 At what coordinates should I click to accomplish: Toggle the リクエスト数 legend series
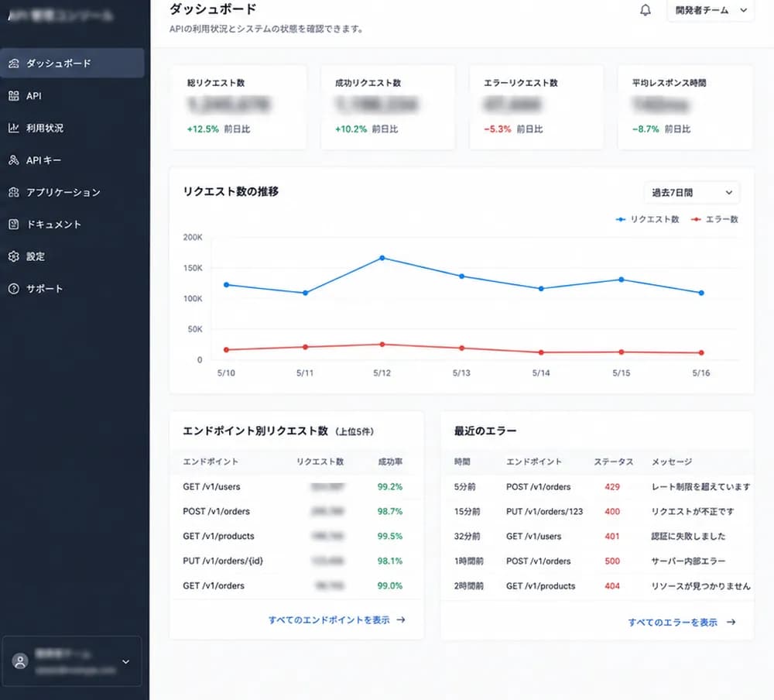[647, 219]
